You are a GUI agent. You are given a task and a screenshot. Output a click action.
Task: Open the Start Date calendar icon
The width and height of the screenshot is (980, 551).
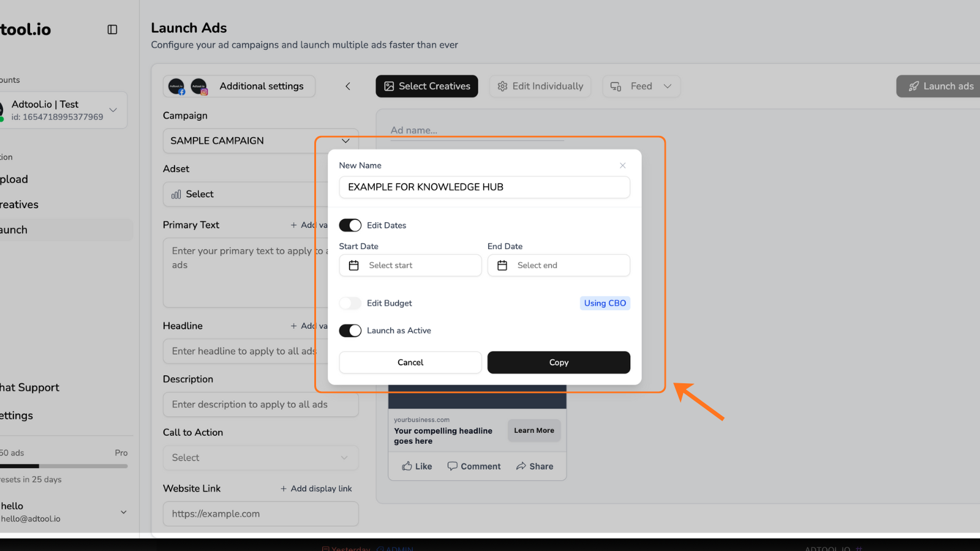pos(353,265)
